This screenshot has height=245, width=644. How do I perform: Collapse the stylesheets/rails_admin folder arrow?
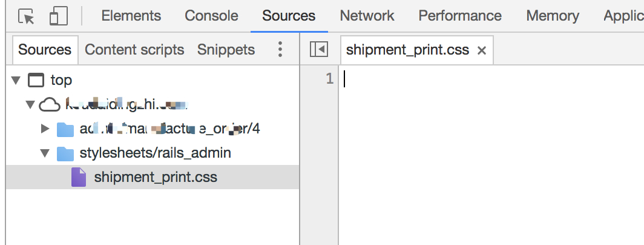pos(45,153)
